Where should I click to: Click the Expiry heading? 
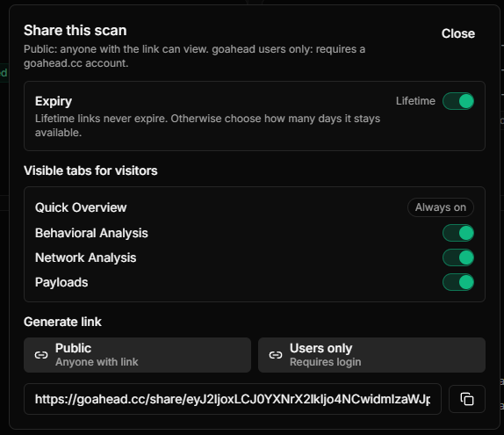[x=54, y=101]
